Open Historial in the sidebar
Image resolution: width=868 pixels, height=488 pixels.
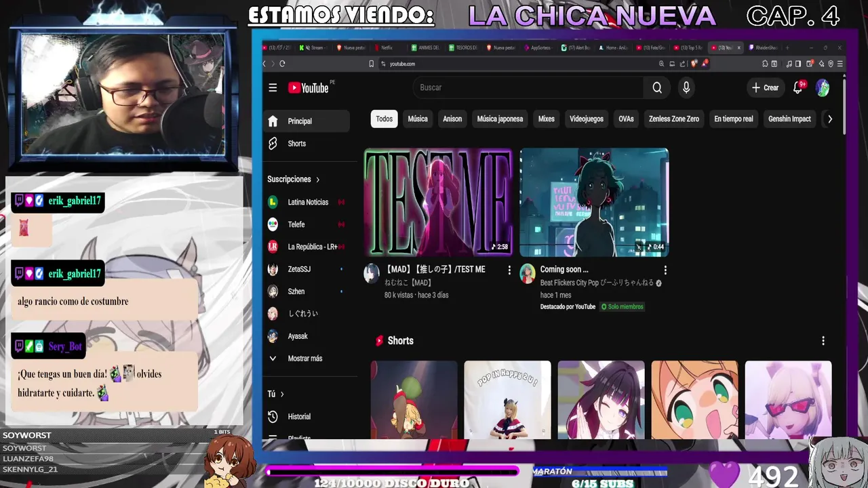[307, 417]
